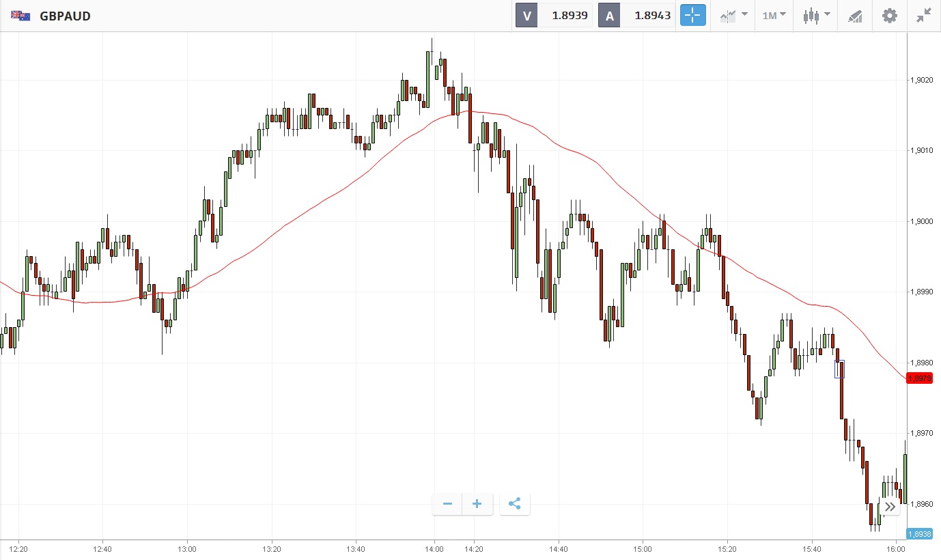The height and width of the screenshot is (560, 941).
Task: Click the red moving average price label
Action: pyautogui.click(x=919, y=378)
